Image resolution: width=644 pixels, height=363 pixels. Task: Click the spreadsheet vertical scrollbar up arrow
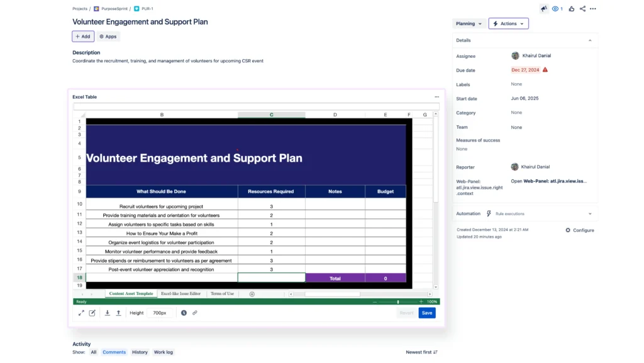(x=436, y=114)
